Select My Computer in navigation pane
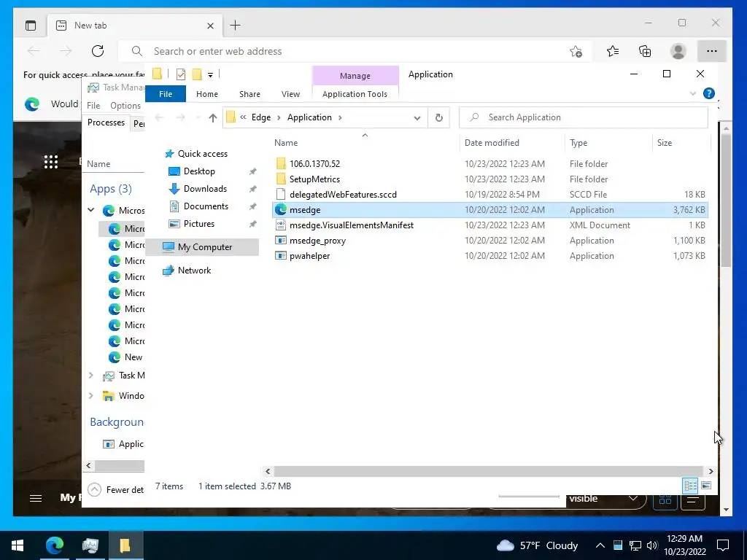Image resolution: width=747 pixels, height=560 pixels. pos(202,246)
